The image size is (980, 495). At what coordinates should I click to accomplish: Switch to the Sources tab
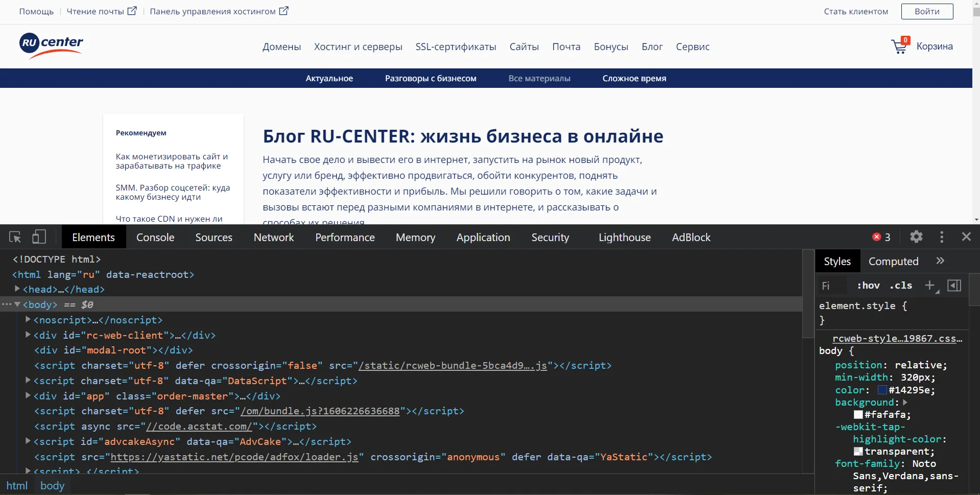point(214,237)
